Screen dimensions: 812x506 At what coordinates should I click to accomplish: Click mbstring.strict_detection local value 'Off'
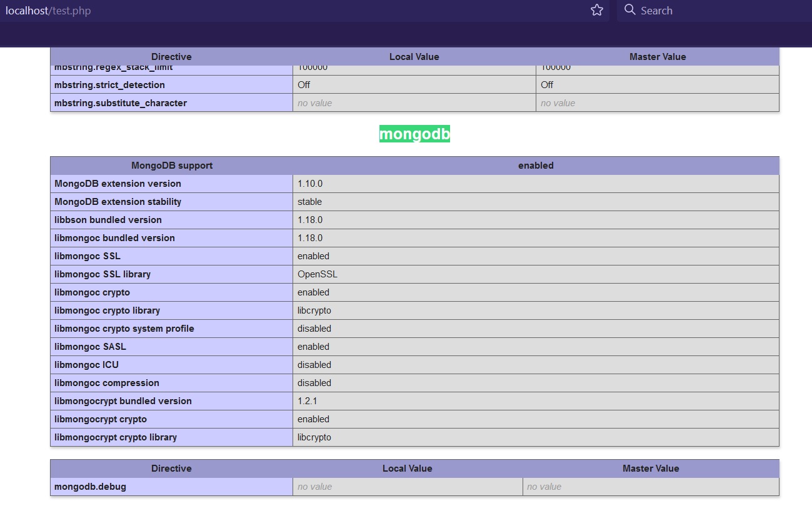[x=304, y=85]
